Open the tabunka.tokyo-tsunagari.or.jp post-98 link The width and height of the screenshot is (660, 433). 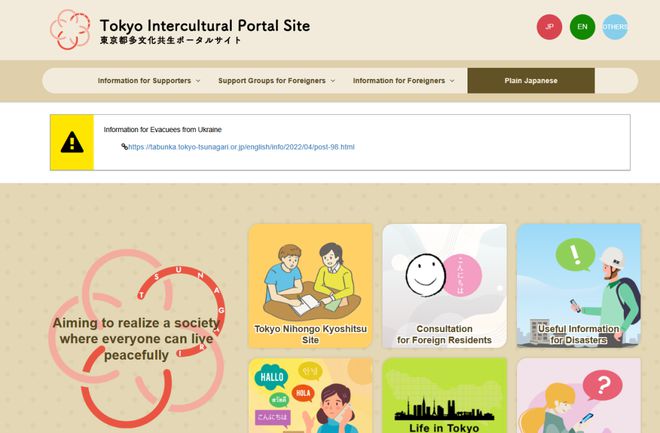[x=241, y=147]
